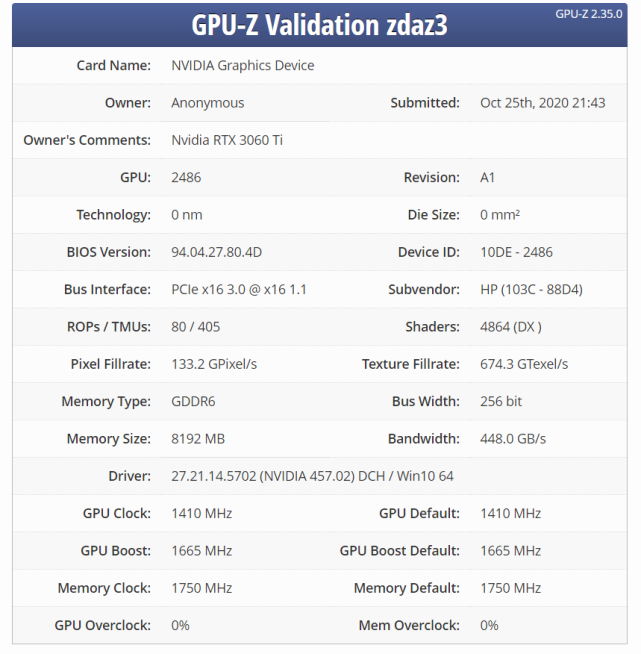
Task: Click the Shaders value 4864 (DX )
Action: coord(511,327)
